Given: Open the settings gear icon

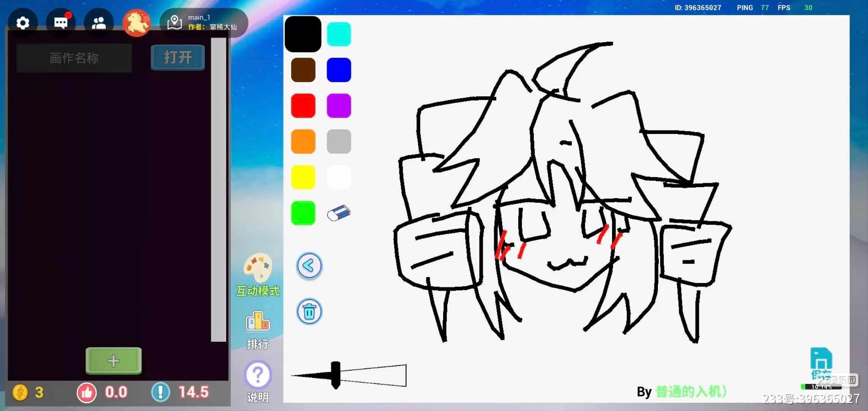Looking at the screenshot, I should (x=23, y=23).
